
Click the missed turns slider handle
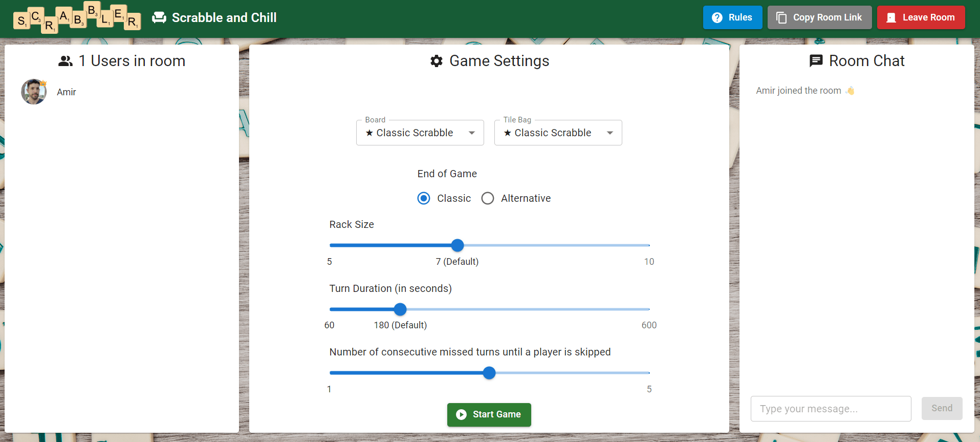pyautogui.click(x=489, y=373)
